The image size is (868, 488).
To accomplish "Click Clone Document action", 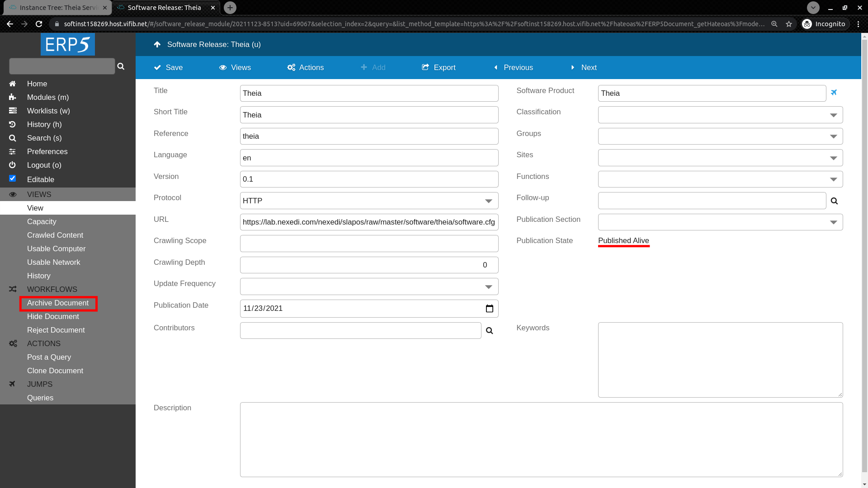I will pyautogui.click(x=55, y=370).
